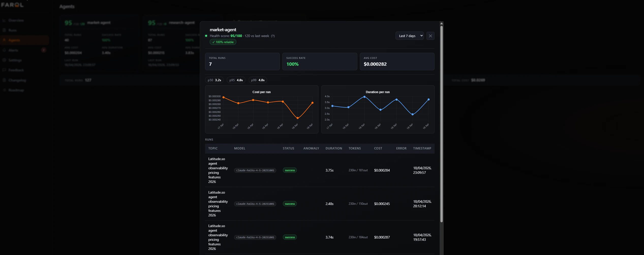
Task: Click the 18/04/2026, 20:12:14 timestamp
Action: pos(422,204)
